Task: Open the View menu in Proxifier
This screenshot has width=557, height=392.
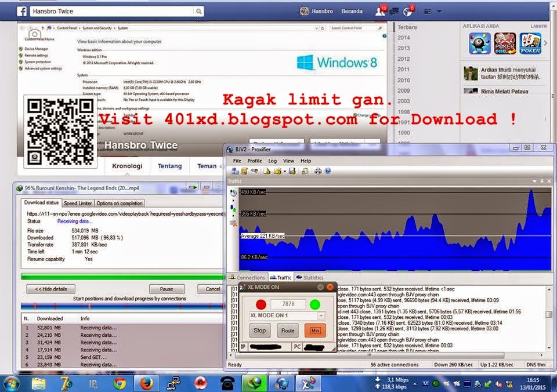Action: (x=288, y=161)
